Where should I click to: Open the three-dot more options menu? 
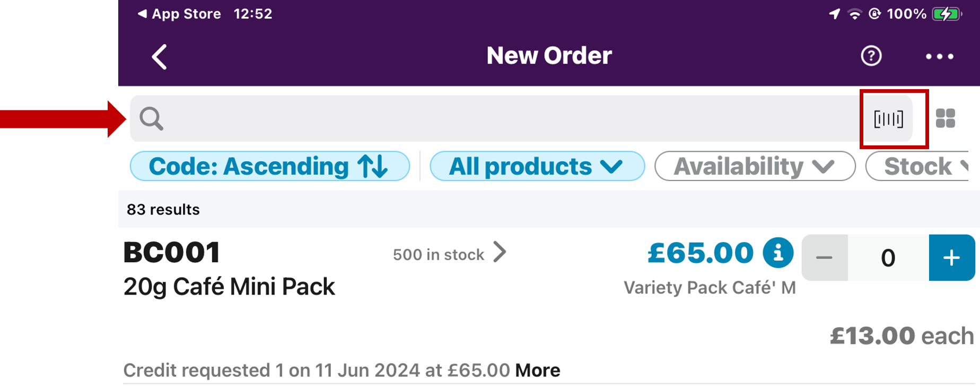tap(939, 56)
